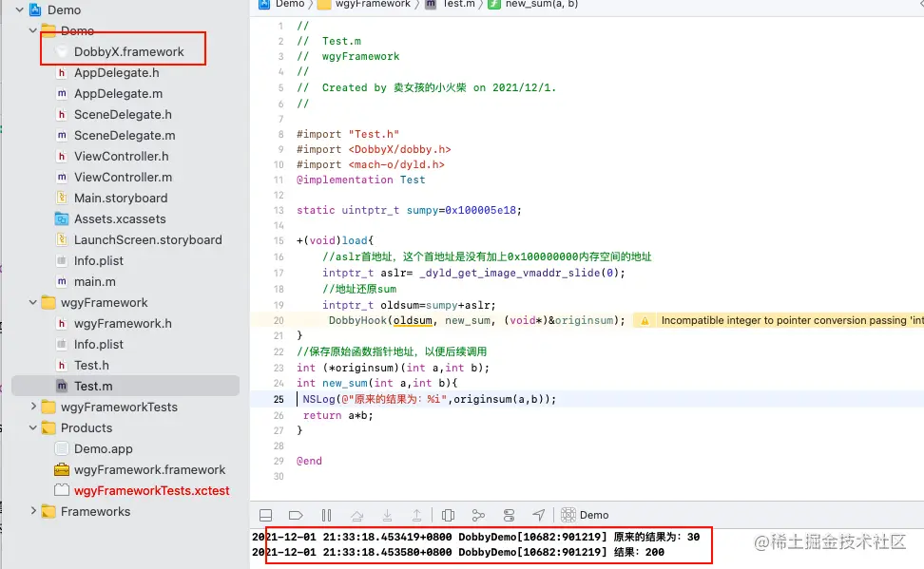Click the Step Over debug icon
924x569 pixels.
[x=356, y=516]
